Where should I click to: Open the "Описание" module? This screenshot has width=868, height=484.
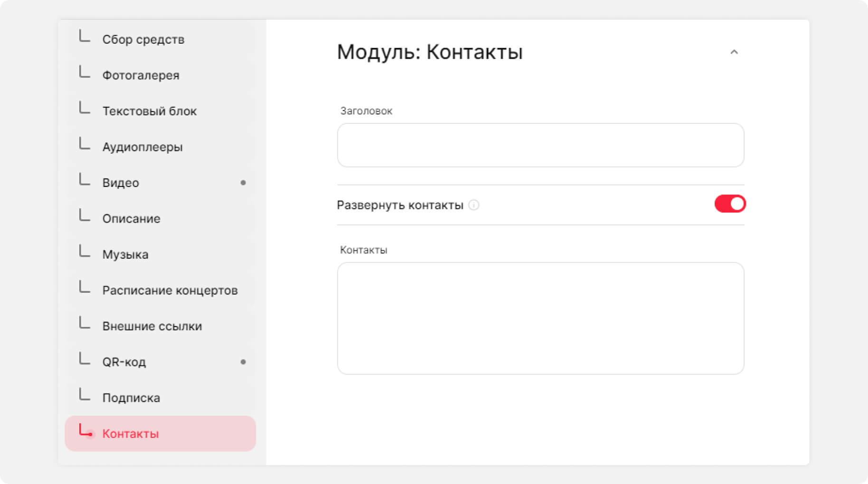[131, 219]
